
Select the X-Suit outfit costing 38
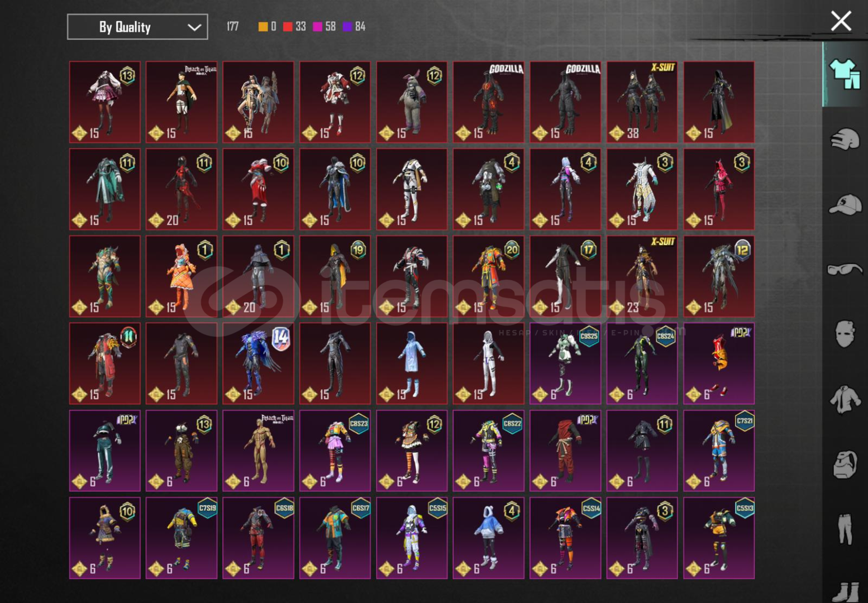(642, 102)
